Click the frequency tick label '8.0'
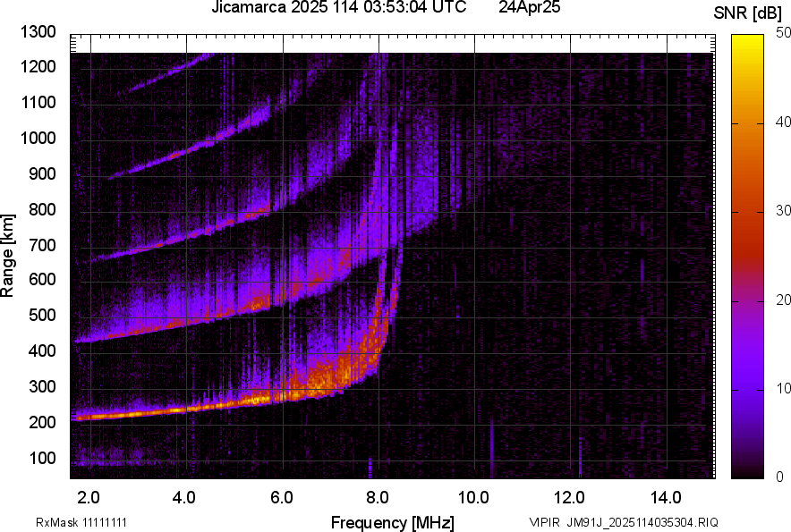The image size is (791, 532). click(x=378, y=498)
